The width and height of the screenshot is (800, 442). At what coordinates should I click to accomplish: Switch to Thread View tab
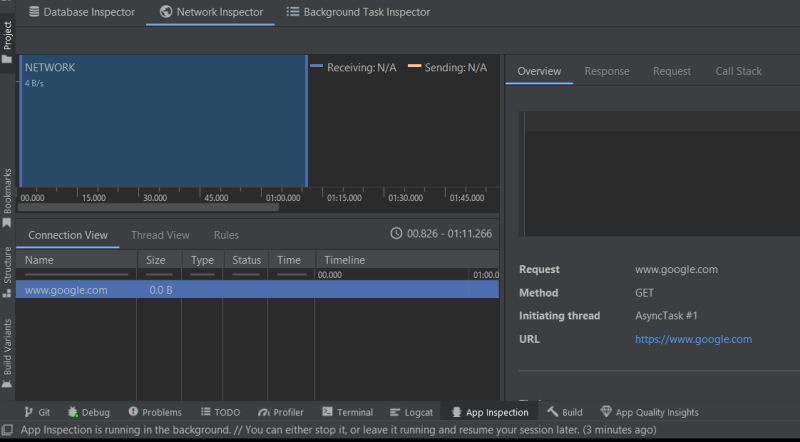click(160, 235)
